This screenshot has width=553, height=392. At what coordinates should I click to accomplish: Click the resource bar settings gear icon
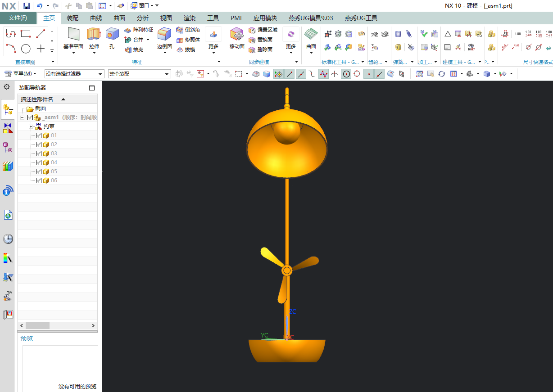(7, 87)
